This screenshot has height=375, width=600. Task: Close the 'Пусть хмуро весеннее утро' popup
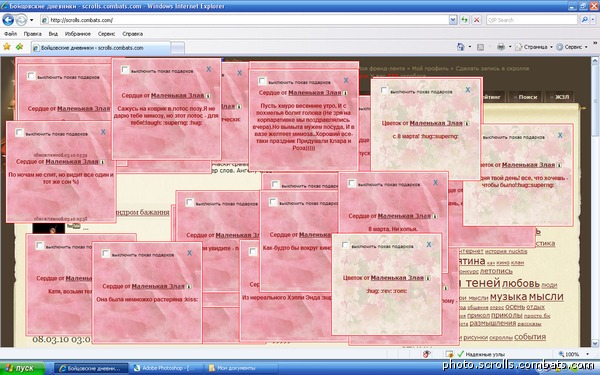click(346, 80)
